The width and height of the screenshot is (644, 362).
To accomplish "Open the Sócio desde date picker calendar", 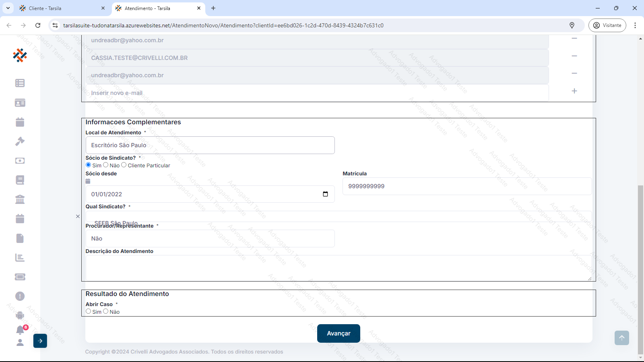I will [x=325, y=194].
